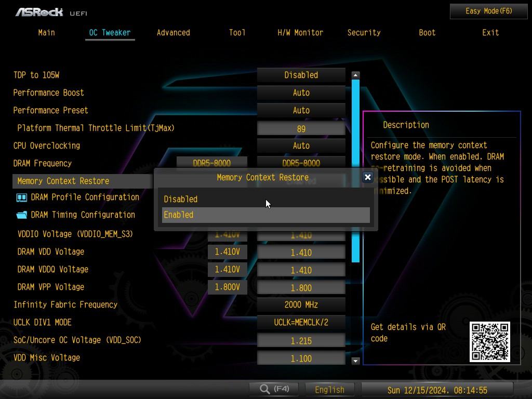The height and width of the screenshot is (399, 532).
Task: Select the Performance Preset label
Action: tap(50, 110)
